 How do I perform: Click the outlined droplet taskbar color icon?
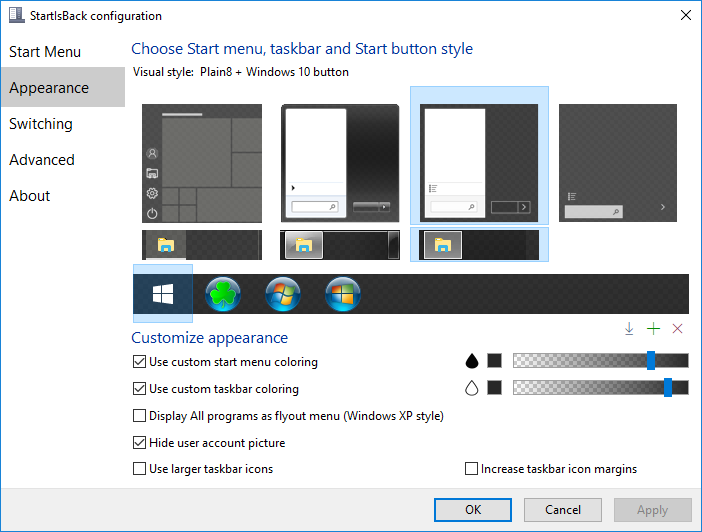pos(471,388)
